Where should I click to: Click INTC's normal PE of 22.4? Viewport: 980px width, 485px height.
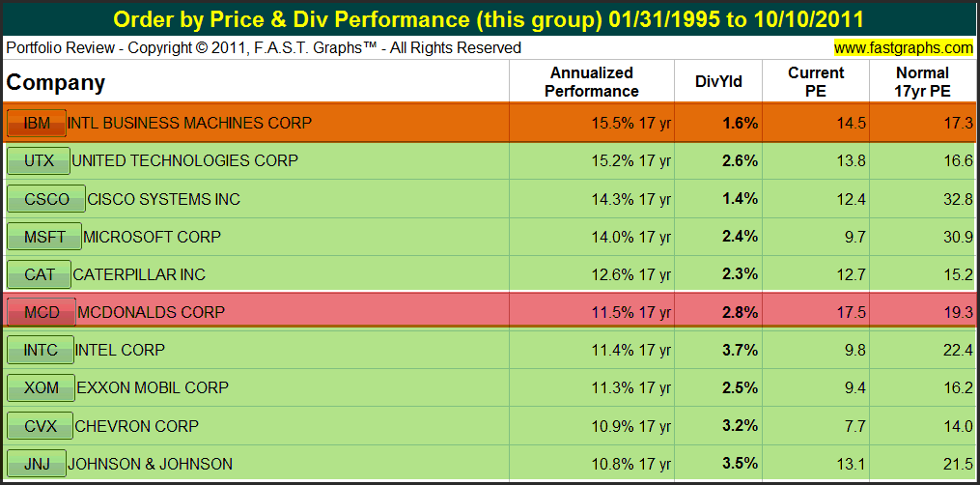click(x=959, y=351)
